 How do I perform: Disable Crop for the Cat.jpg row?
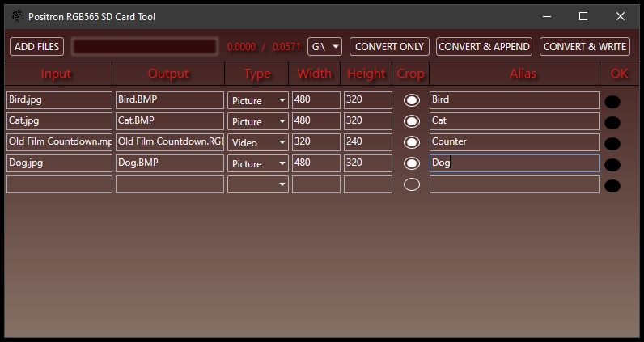coord(412,121)
